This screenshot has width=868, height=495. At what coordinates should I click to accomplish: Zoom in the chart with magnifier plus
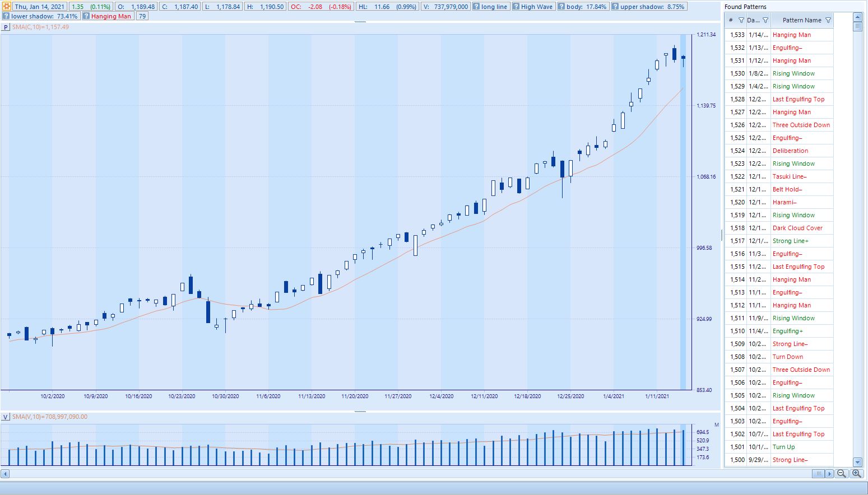pyautogui.click(x=856, y=474)
